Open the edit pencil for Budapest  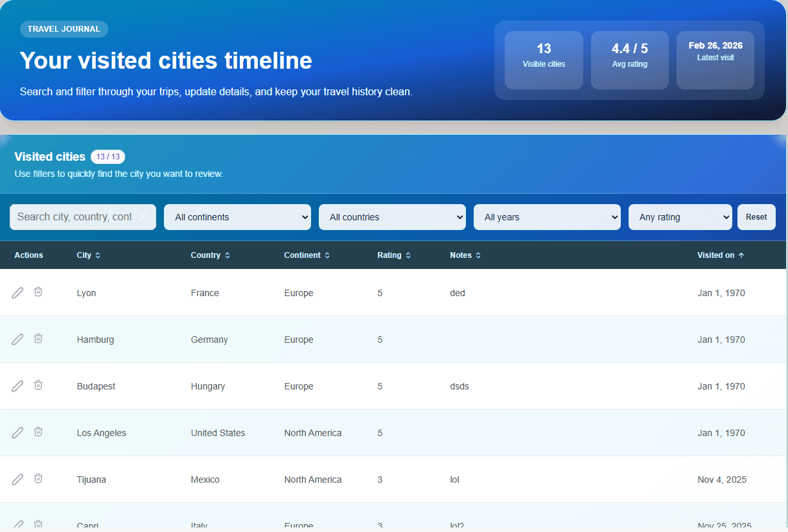[17, 386]
